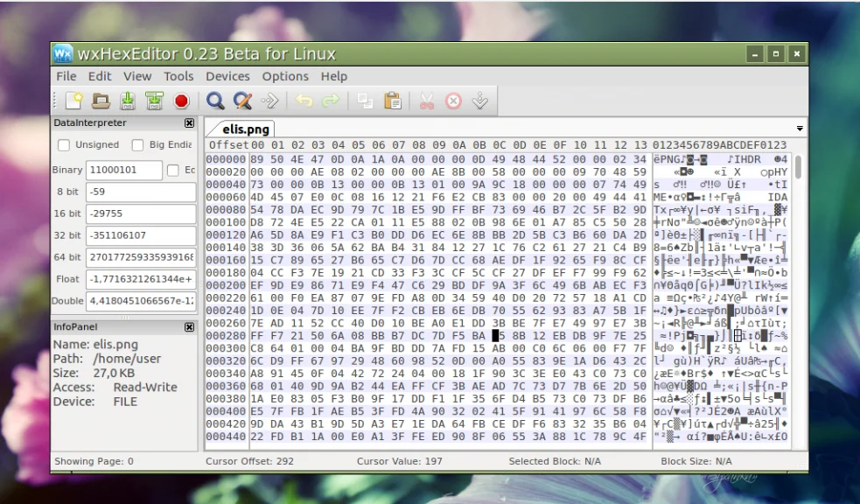The height and width of the screenshot is (504, 860).
Task: Open the Devices menu
Action: click(227, 76)
